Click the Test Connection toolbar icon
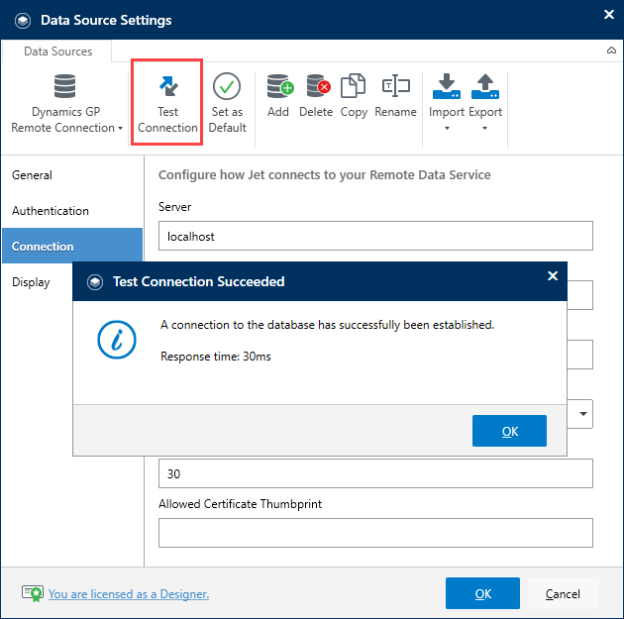 [168, 86]
